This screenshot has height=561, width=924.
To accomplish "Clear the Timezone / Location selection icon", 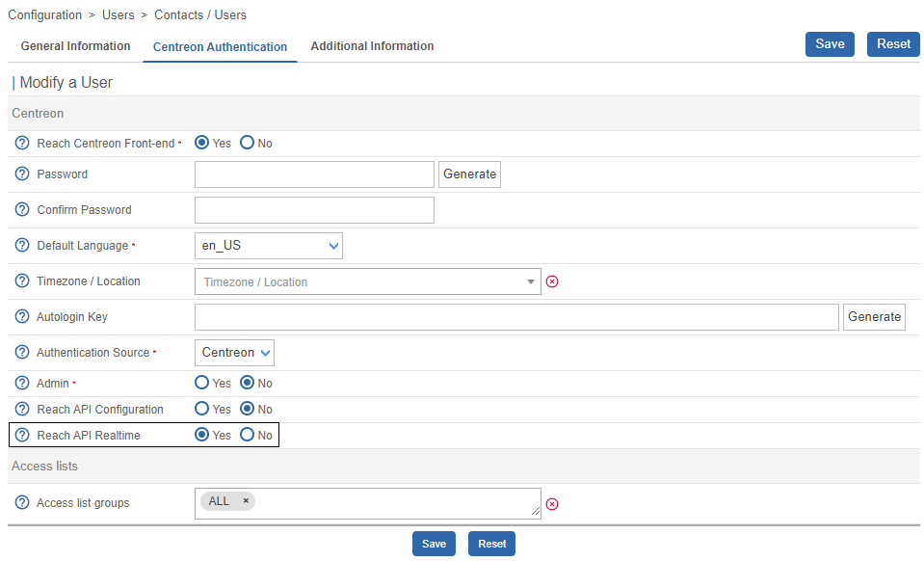I will [x=552, y=282].
